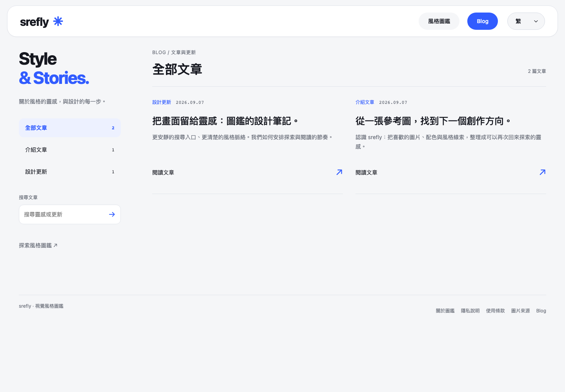Click 閱讀文章 under the 參考圖 article
This screenshot has height=392, width=565.
click(366, 172)
